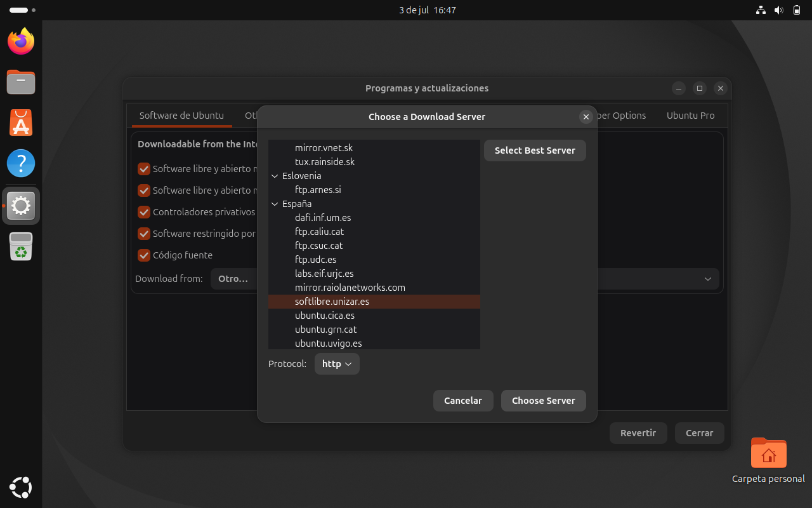This screenshot has height=508, width=812.
Task: Toggle Código fuente checkbox
Action: [x=144, y=255]
